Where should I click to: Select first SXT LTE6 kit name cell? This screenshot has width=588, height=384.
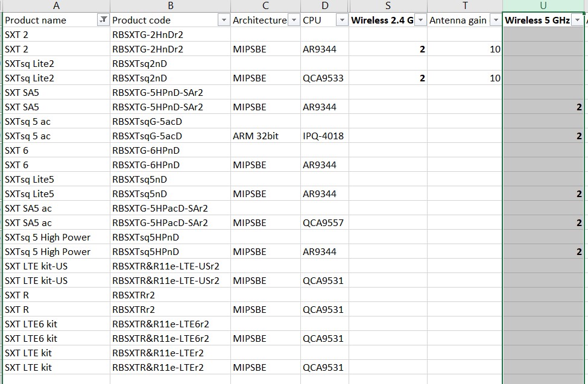click(56, 324)
